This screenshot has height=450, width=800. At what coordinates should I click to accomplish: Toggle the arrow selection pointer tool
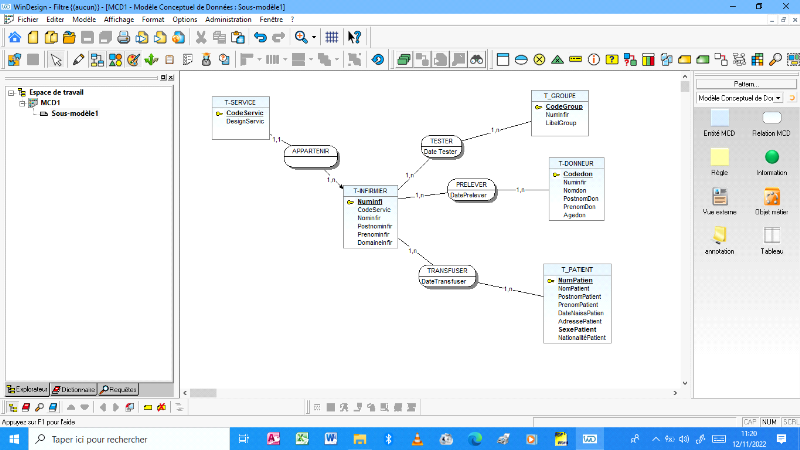click(x=56, y=59)
